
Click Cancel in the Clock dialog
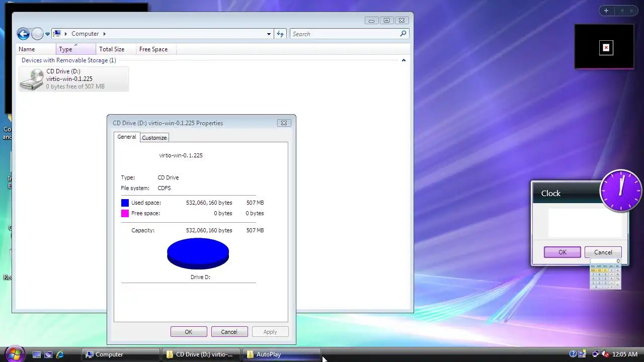click(x=603, y=252)
